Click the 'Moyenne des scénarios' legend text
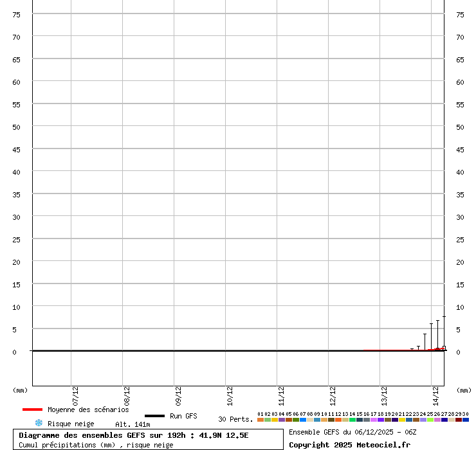Viewport: 476px width, 450px height. (88, 410)
